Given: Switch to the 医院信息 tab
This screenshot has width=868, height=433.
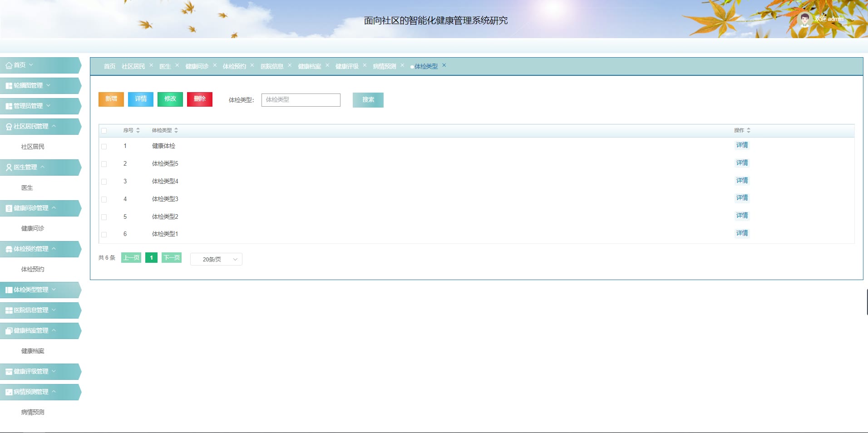Looking at the screenshot, I should tap(272, 66).
